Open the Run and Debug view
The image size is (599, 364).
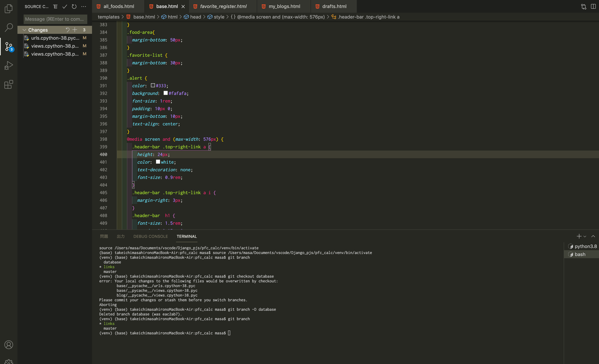9,66
